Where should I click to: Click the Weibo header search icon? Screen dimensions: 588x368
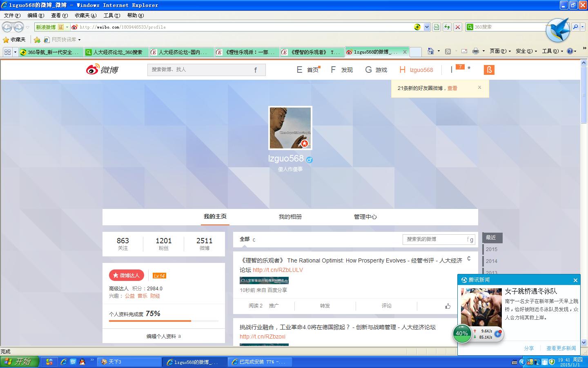[x=256, y=70]
